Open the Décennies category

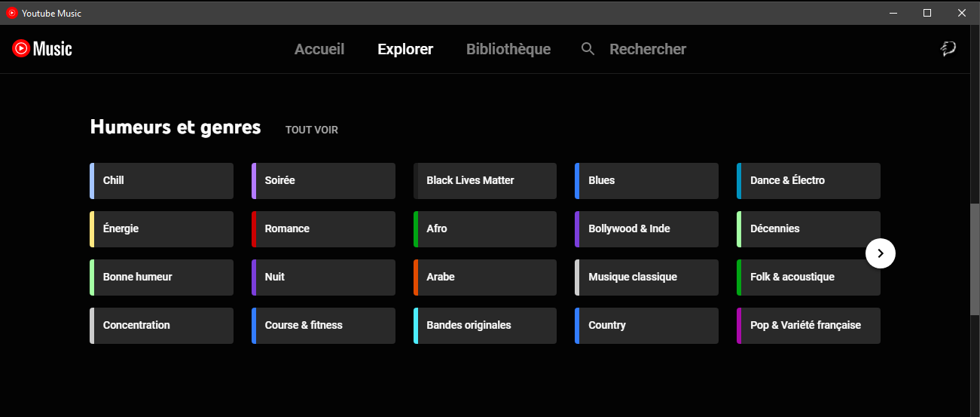click(x=808, y=229)
